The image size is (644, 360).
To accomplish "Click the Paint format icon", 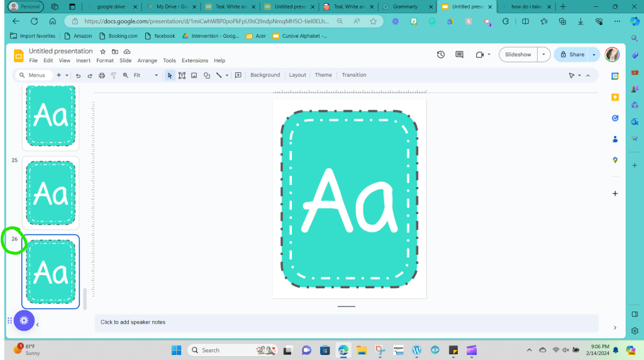I will tap(114, 75).
